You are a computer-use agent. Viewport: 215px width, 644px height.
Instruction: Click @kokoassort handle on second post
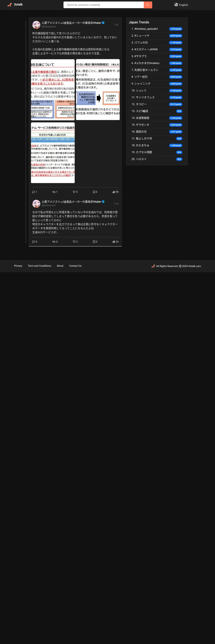click(x=49, y=205)
